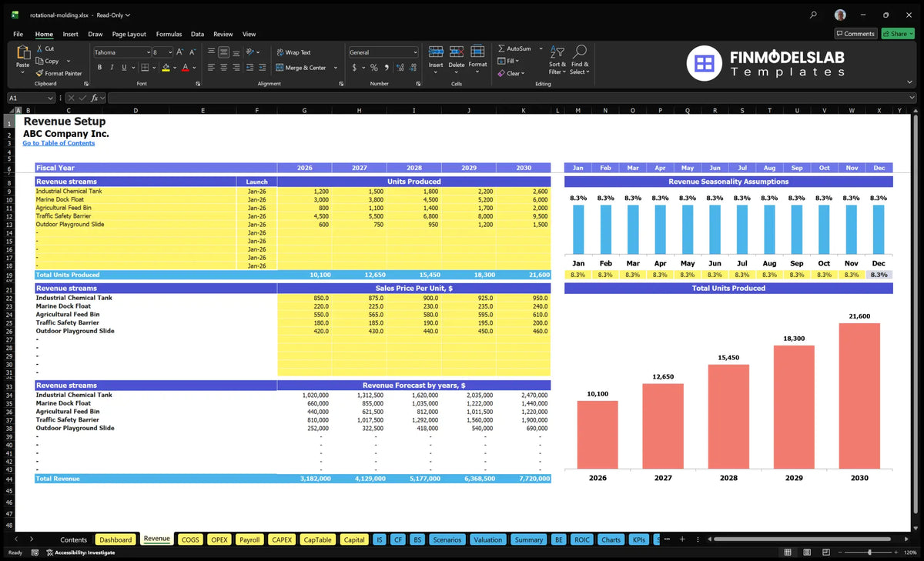Select the 2030 bar in Total Units chart
Screen dimensions: 924x561
[859, 396]
